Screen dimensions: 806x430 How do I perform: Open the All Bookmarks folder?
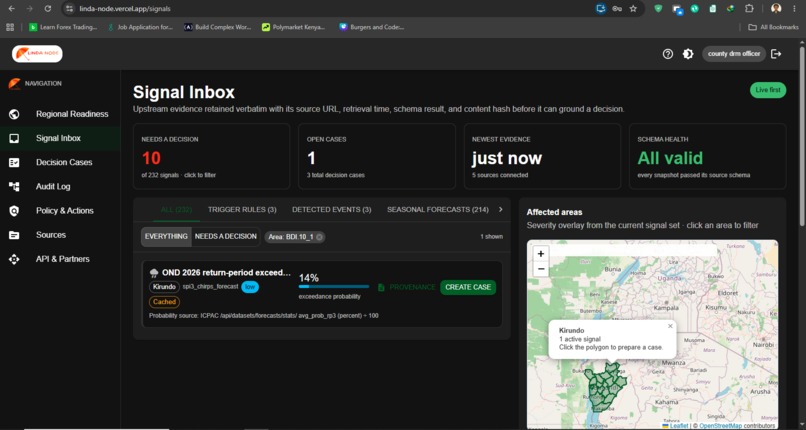[x=773, y=27]
